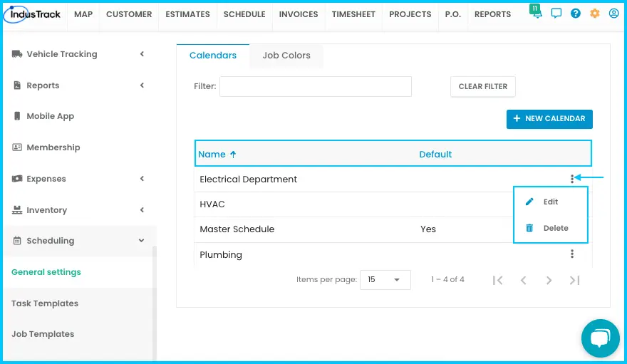Click the help question mark icon
Viewport: 627px width, 364px height.
576,14
